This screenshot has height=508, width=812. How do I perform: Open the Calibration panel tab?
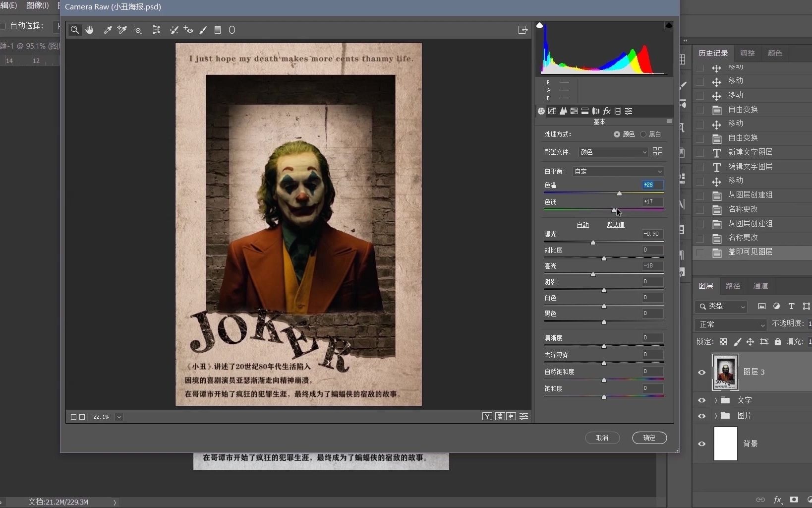click(618, 111)
